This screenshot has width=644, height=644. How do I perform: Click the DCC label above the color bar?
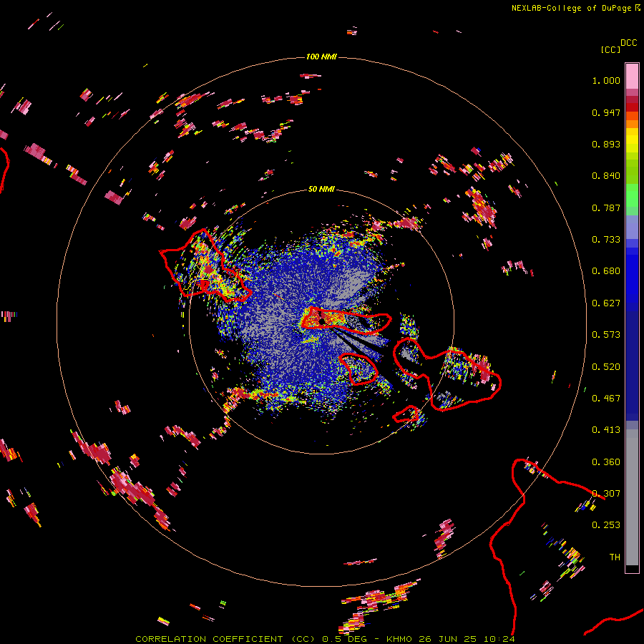[x=628, y=43]
